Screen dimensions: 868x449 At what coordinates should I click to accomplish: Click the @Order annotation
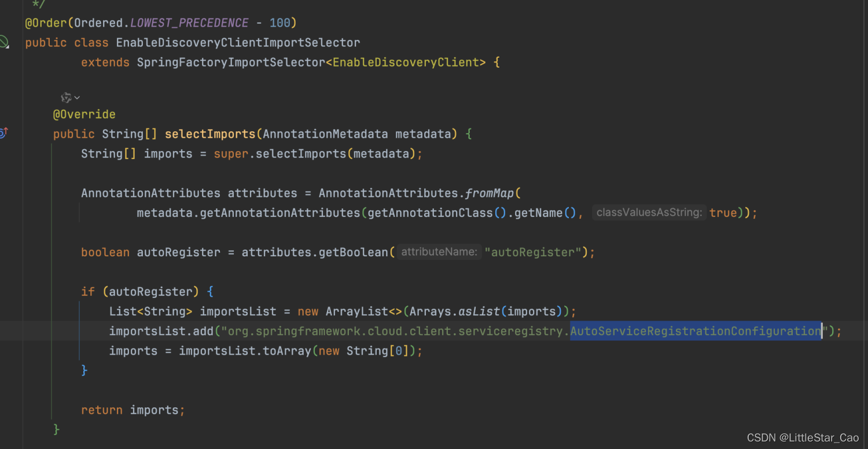tap(47, 23)
